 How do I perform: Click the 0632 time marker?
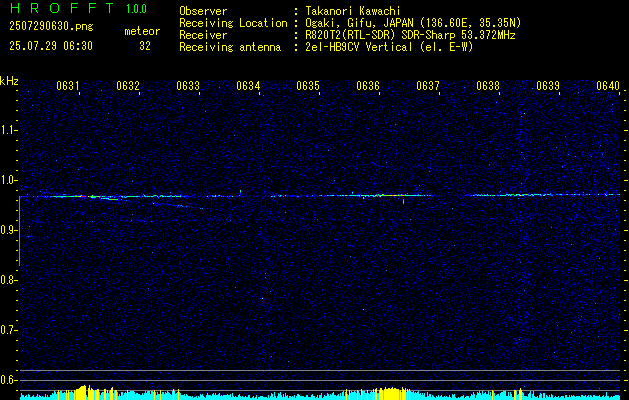click(128, 86)
